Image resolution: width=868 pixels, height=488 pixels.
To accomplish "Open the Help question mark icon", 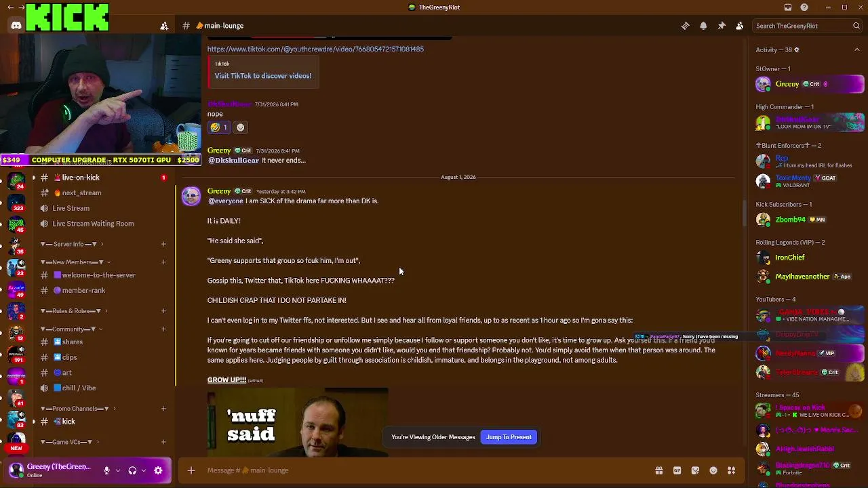I will (x=804, y=7).
